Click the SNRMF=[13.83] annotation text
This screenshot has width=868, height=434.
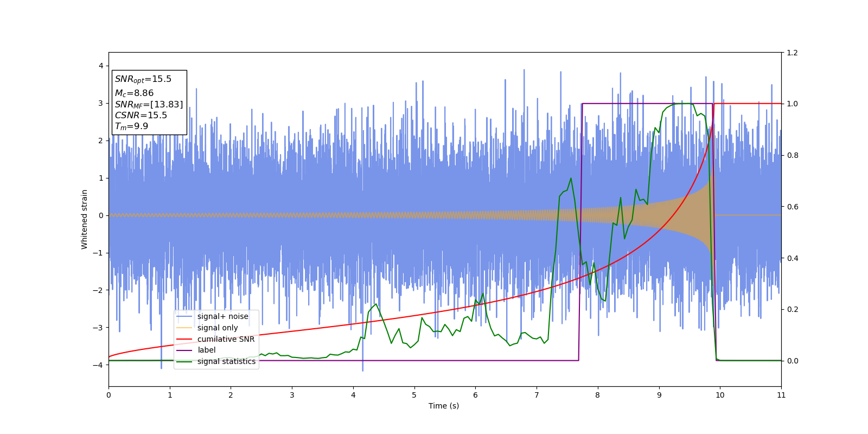[149, 105]
